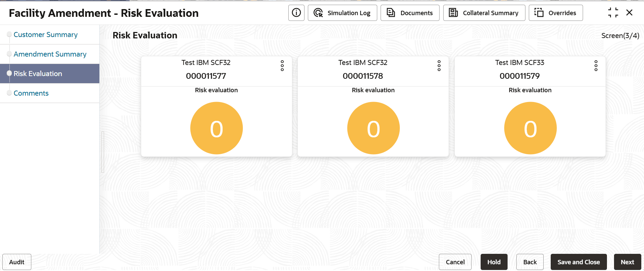Click the Overrides icon
Image resolution: width=644 pixels, height=271 pixels.
539,13
